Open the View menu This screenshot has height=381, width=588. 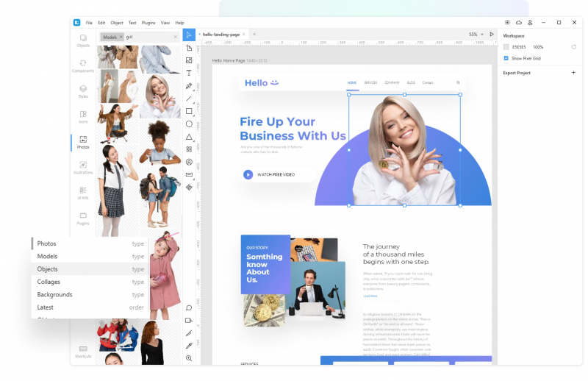165,23
